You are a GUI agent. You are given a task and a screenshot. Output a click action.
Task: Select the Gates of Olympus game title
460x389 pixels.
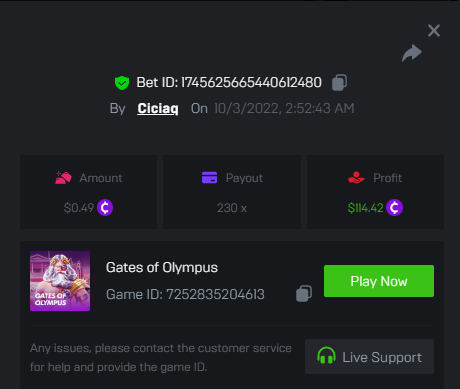[162, 267]
